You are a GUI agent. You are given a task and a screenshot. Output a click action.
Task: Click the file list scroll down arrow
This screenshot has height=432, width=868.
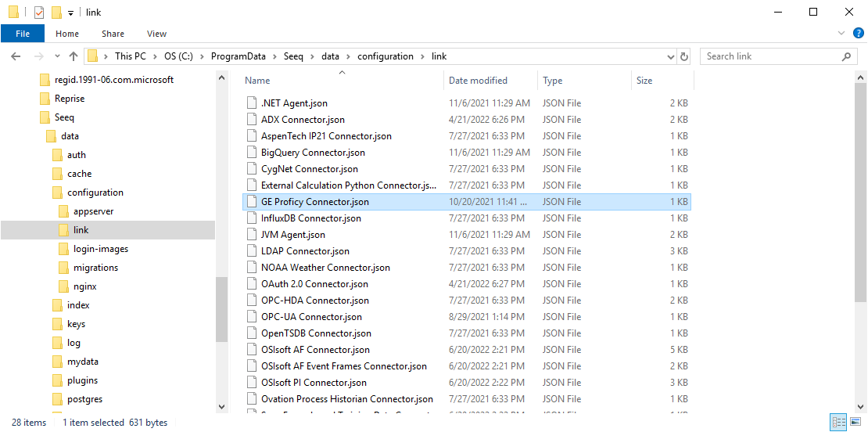862,406
